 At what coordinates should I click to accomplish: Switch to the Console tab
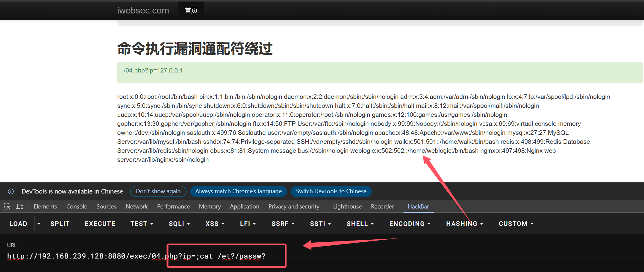(x=77, y=206)
